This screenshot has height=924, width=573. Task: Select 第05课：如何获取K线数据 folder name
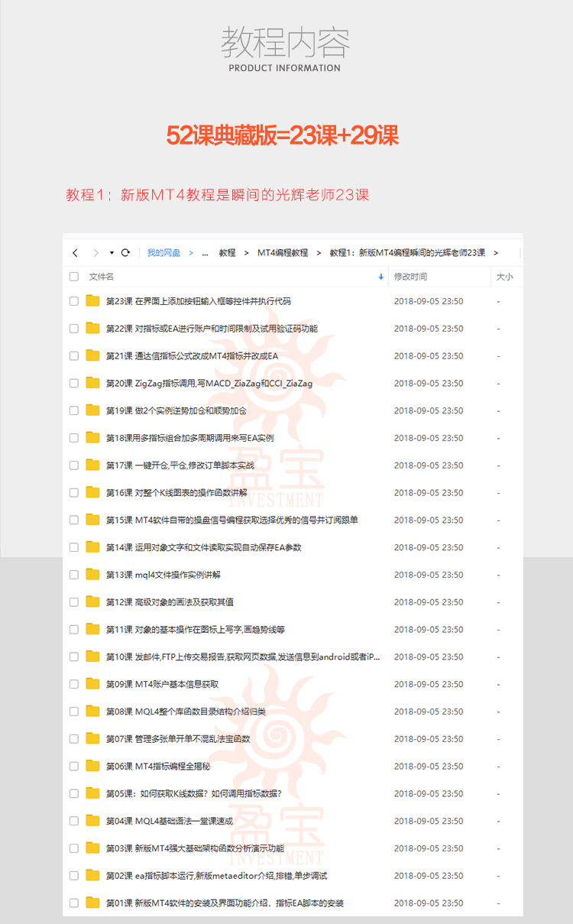(x=194, y=794)
